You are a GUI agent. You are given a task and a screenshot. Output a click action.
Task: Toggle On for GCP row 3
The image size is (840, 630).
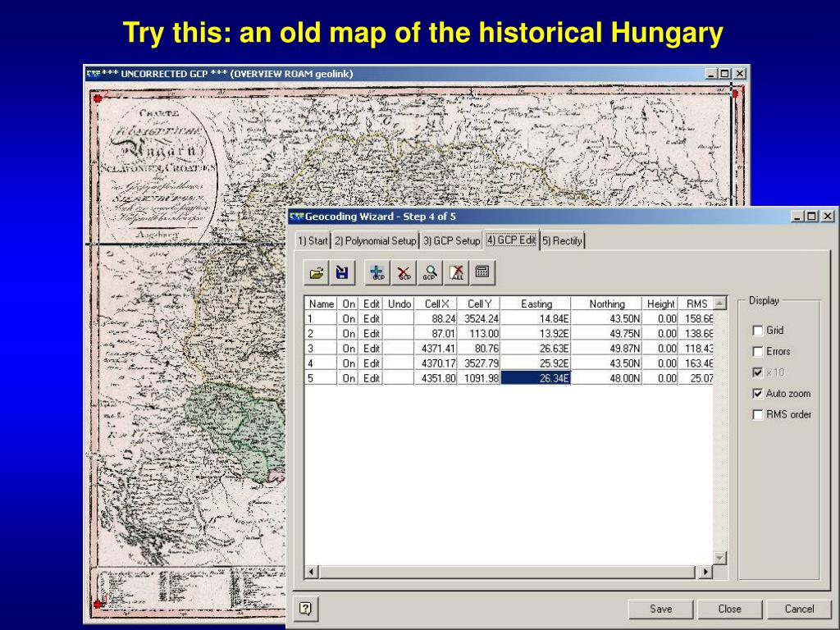click(x=348, y=349)
